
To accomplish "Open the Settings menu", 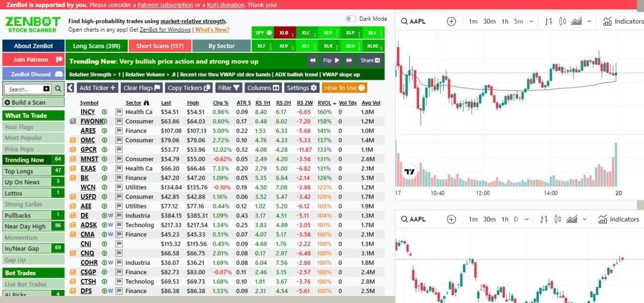I will (302, 87).
